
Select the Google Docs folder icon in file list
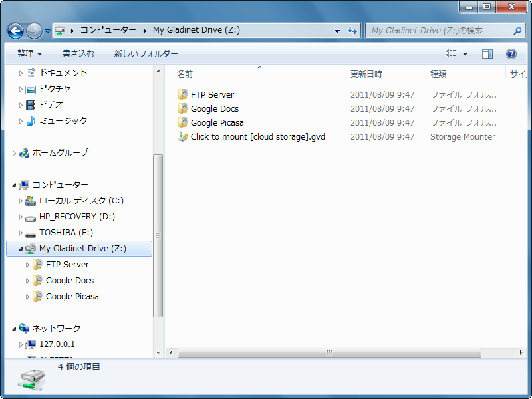click(182, 108)
